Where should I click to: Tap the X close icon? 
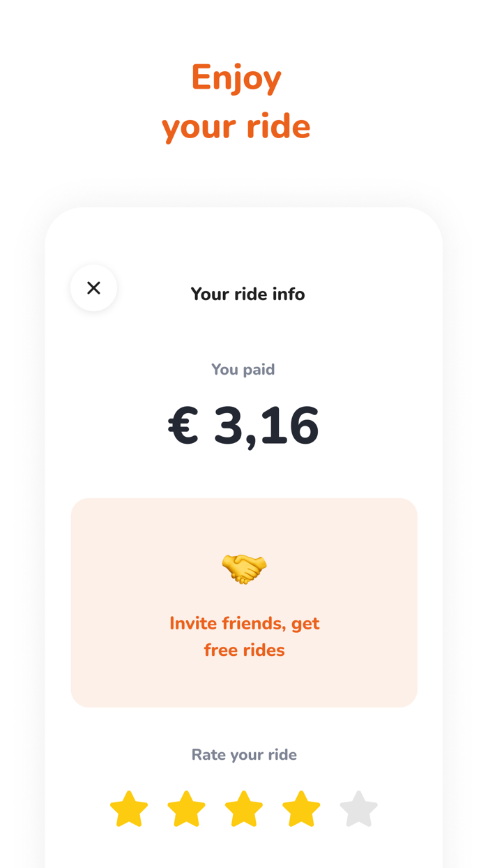click(x=93, y=287)
